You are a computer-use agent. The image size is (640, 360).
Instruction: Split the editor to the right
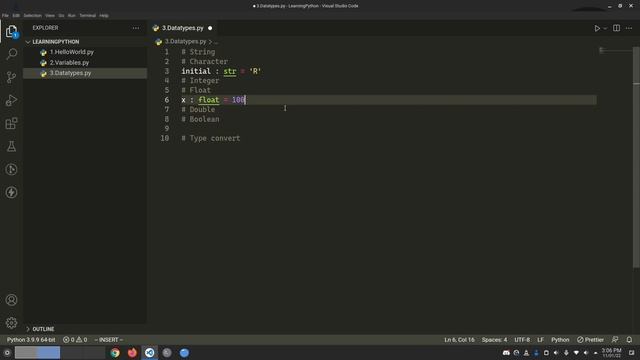pos(616,28)
